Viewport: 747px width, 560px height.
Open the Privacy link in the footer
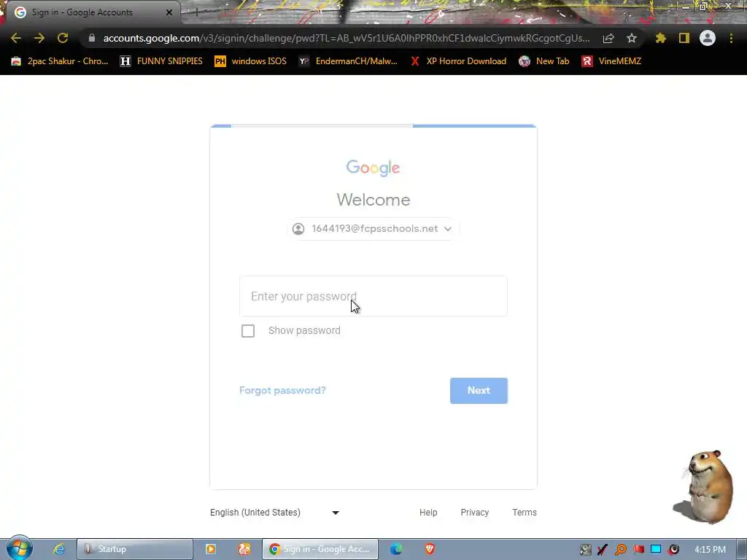(x=474, y=513)
